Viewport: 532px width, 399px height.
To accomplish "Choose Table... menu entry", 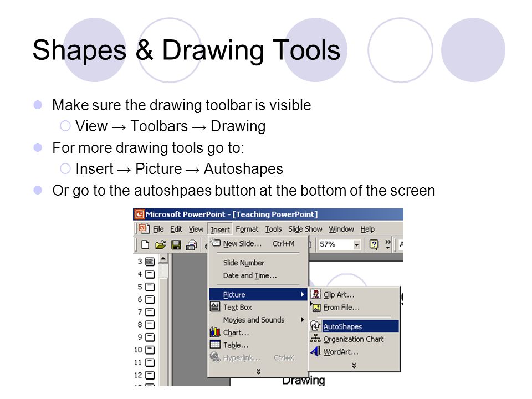I will click(258, 345).
